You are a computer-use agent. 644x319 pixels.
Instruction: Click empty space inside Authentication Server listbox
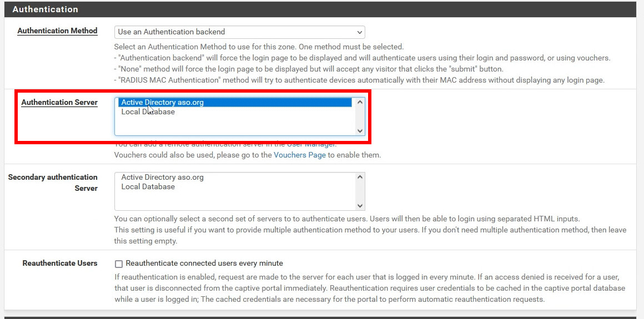[233, 126]
